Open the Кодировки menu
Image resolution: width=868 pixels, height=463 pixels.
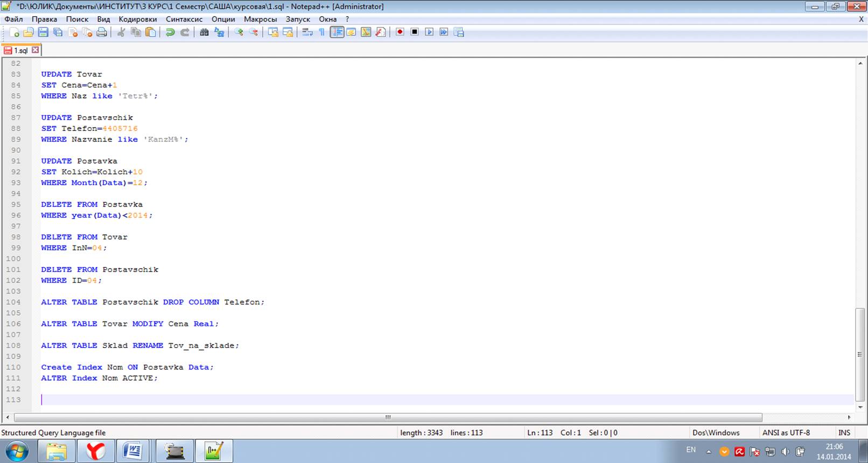coord(138,19)
